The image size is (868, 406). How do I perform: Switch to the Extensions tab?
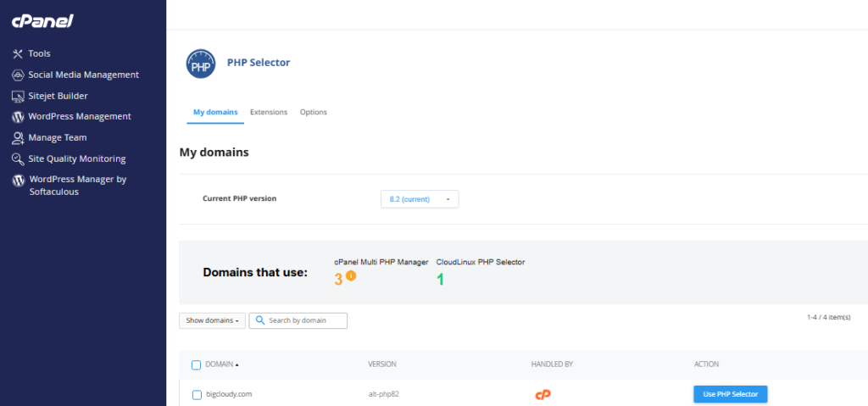269,112
